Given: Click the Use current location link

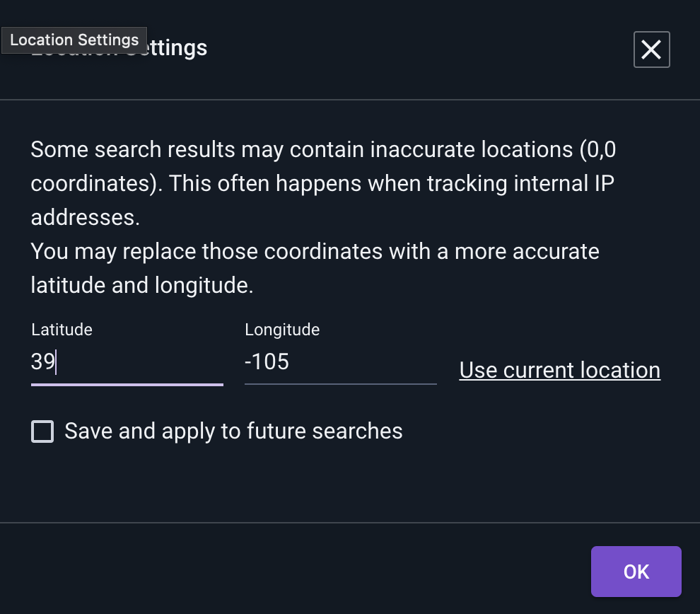Looking at the screenshot, I should point(560,370).
